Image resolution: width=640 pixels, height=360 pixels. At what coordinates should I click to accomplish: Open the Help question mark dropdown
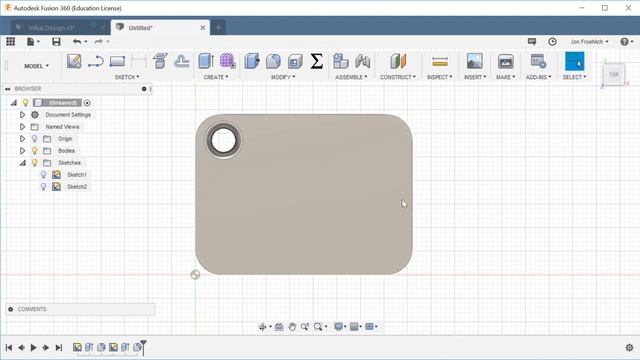627,42
